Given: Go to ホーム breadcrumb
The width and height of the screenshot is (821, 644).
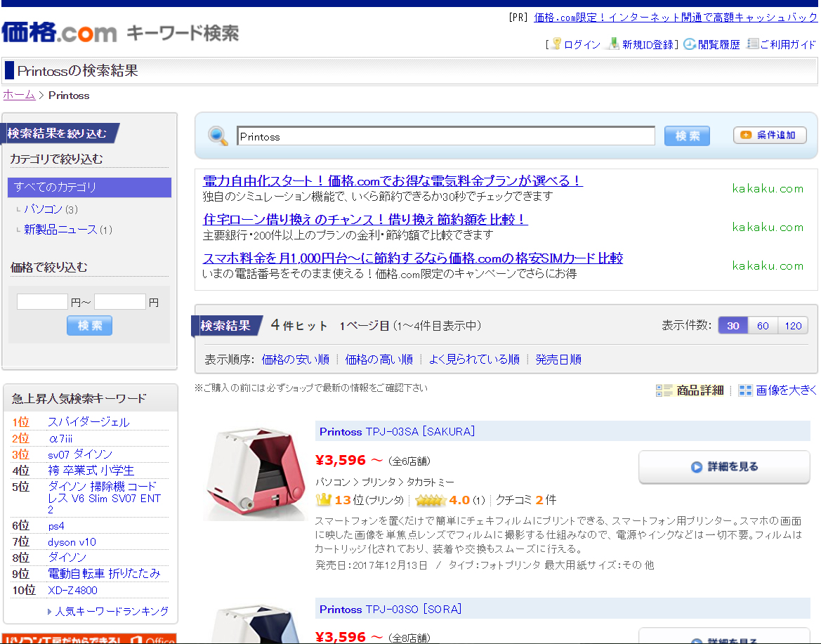Looking at the screenshot, I should tap(19, 95).
